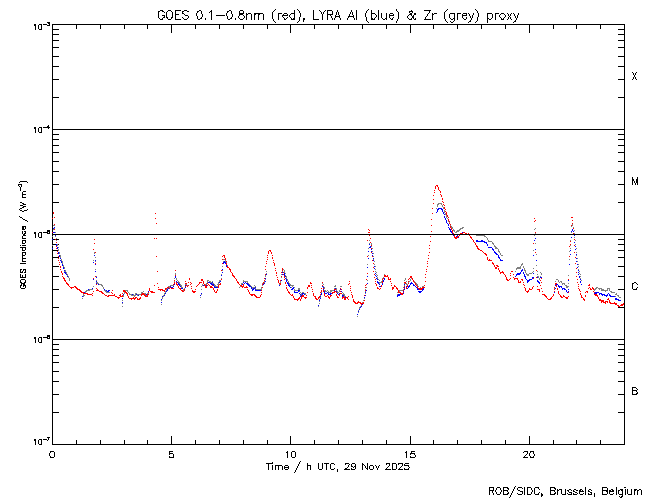Image resolution: width=650 pixels, height=500 pixels.
Task: Click the flare peak just before 22h
Action: 572,218
